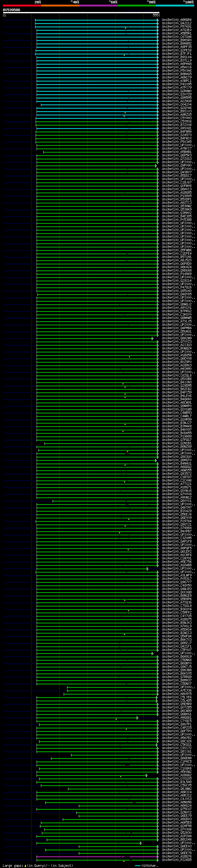Click the arrowhead ending the A9QQ61 alignment

[137, 718]
